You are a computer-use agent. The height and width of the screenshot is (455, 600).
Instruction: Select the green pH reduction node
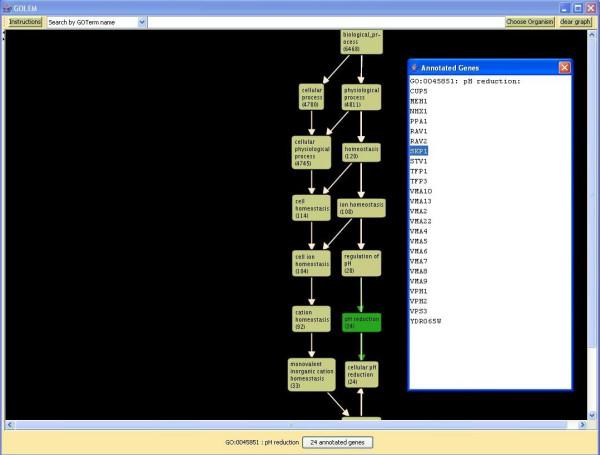pos(362,321)
